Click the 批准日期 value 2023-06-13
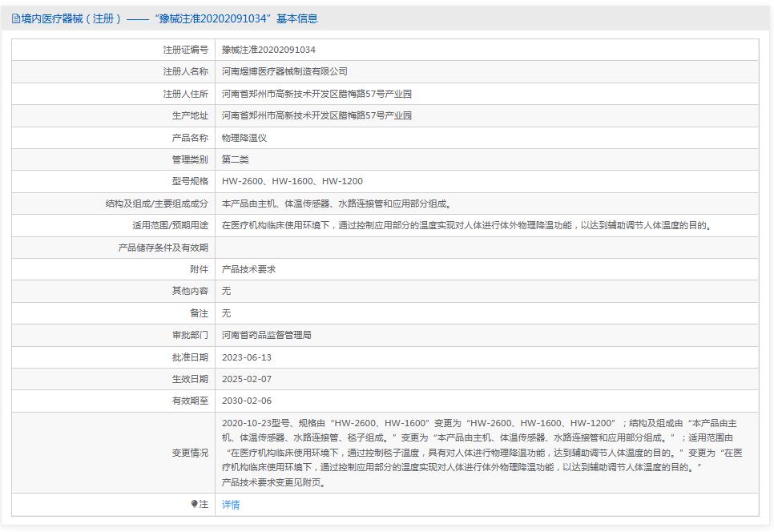 pyautogui.click(x=248, y=357)
